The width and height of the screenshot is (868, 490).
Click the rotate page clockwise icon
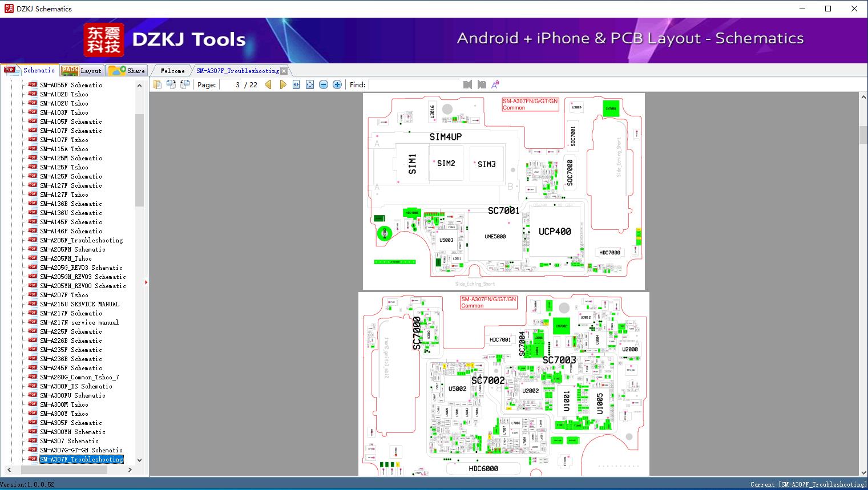185,84
